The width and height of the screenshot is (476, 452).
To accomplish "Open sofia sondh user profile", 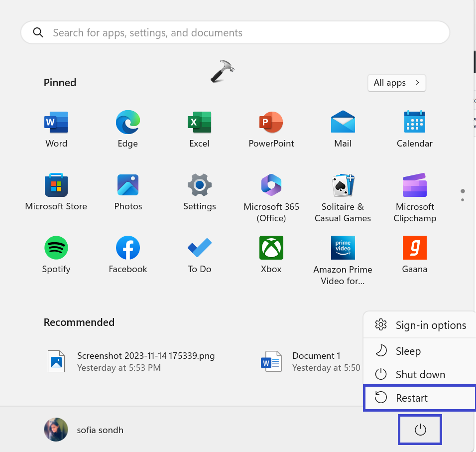I will point(84,430).
